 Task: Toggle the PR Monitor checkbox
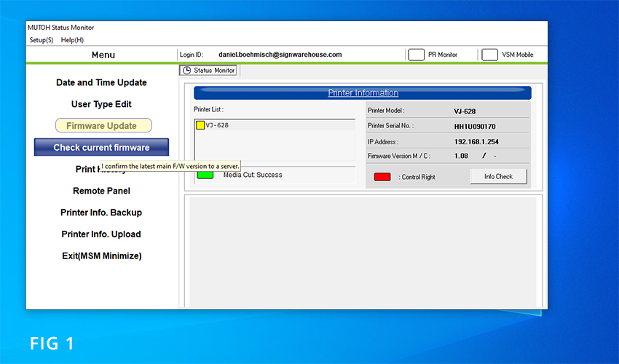pyautogui.click(x=416, y=55)
